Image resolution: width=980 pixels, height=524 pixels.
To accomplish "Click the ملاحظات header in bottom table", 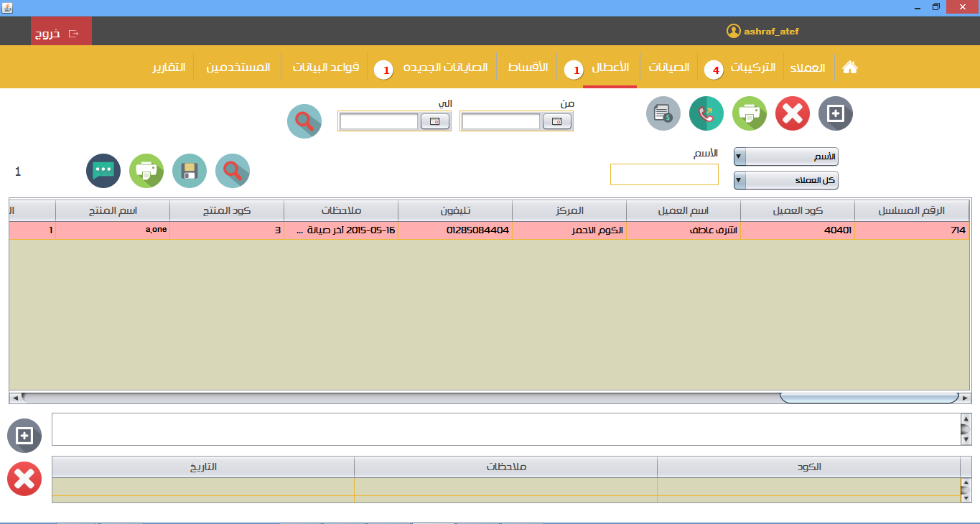I will coord(506,467).
